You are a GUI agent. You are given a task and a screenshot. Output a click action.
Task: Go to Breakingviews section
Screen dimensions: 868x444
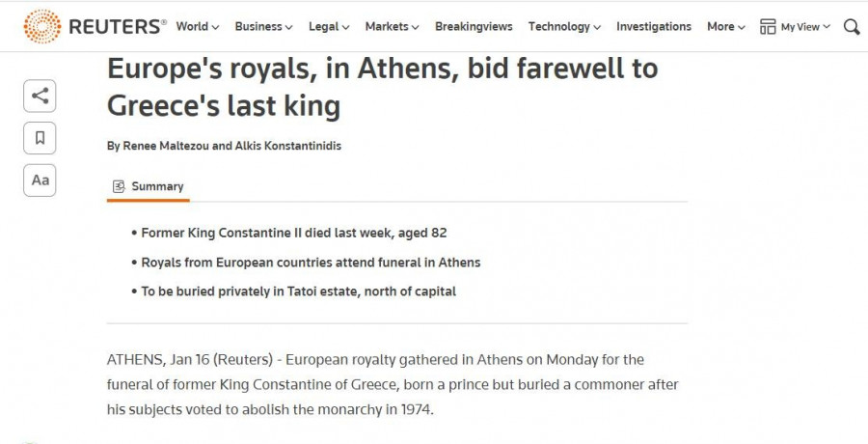click(474, 27)
